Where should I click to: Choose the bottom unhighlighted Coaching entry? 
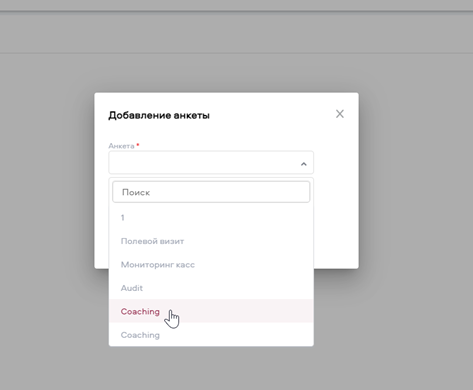click(211, 334)
